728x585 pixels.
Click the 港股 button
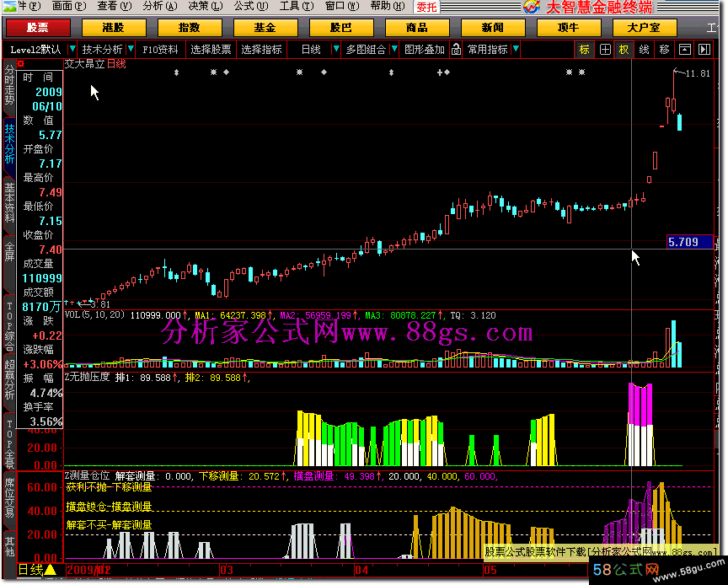(x=113, y=28)
